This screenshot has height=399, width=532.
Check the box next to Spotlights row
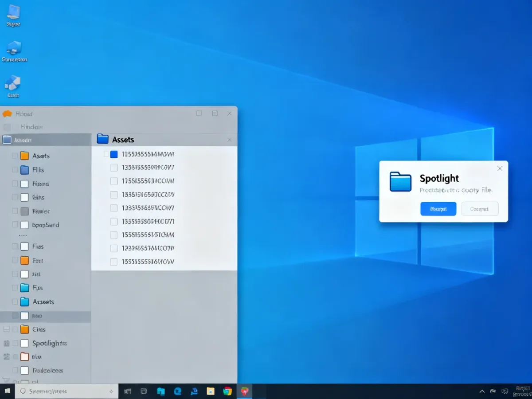[x=15, y=343]
